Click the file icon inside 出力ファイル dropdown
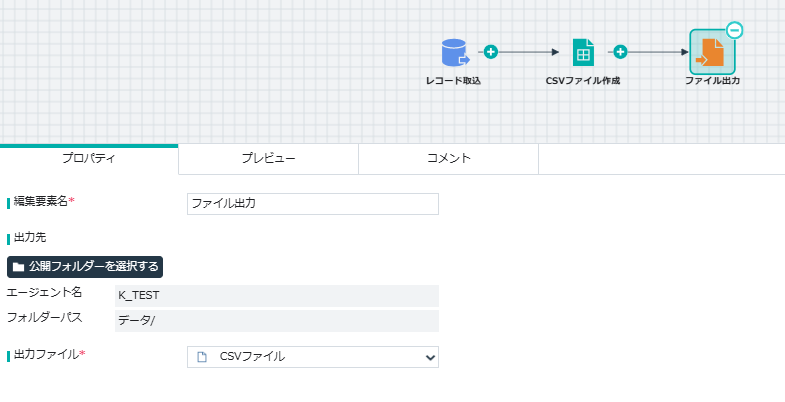785x402 pixels. coord(202,357)
